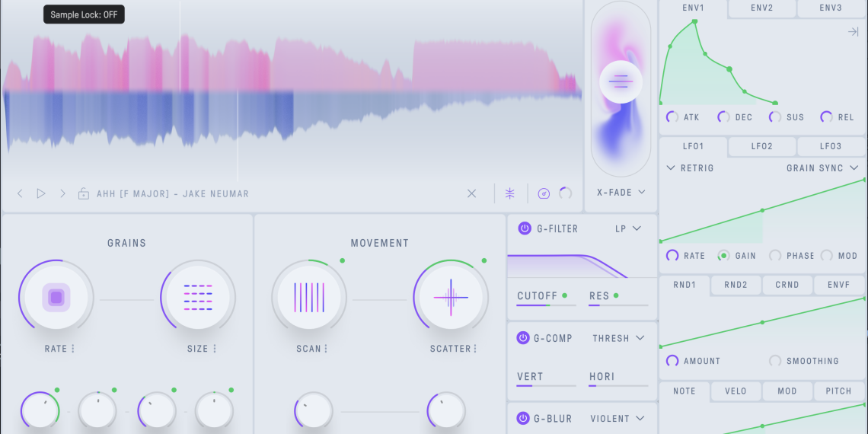This screenshot has height=434, width=868.
Task: Open the RATE knob options menu dots
Action: point(73,349)
